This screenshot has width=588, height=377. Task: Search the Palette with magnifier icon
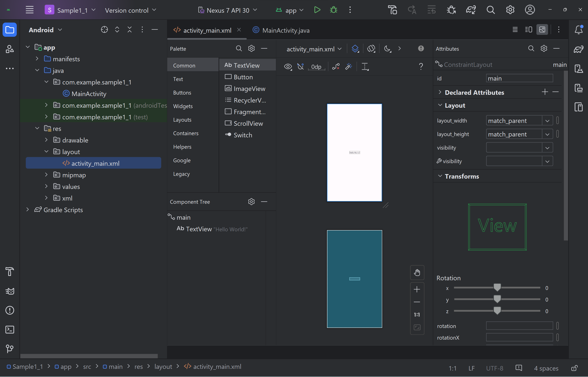[x=239, y=49]
